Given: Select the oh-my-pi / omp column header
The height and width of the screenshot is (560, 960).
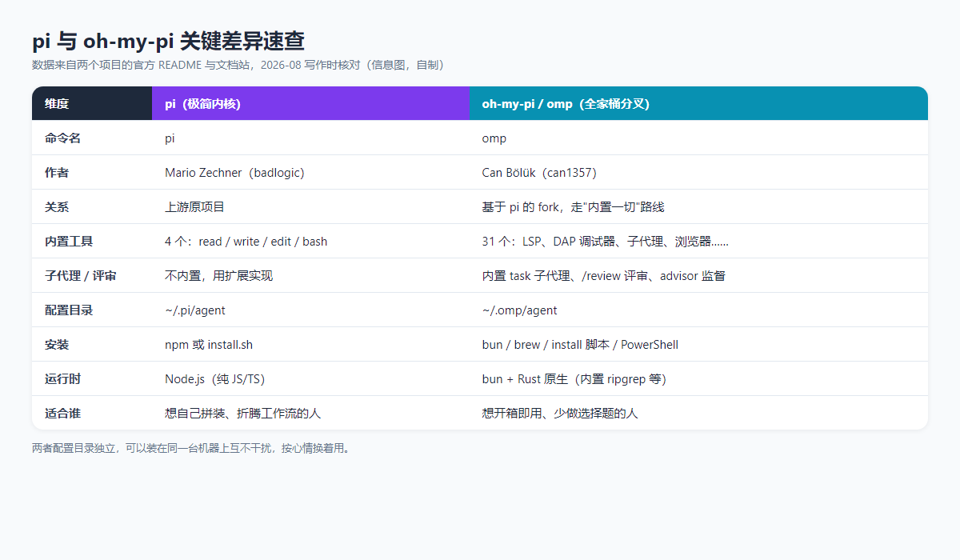Looking at the screenshot, I should pos(698,103).
